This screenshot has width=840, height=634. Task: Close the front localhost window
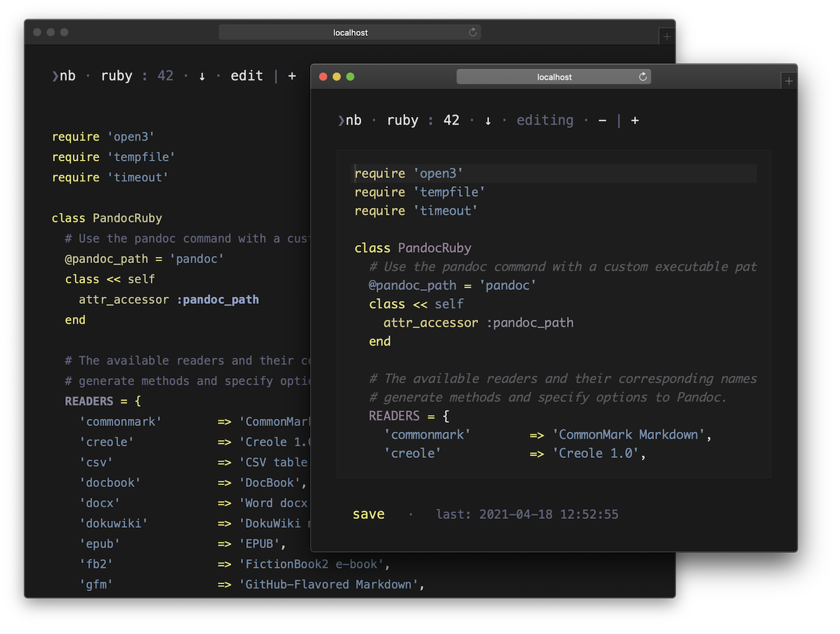pyautogui.click(x=323, y=77)
